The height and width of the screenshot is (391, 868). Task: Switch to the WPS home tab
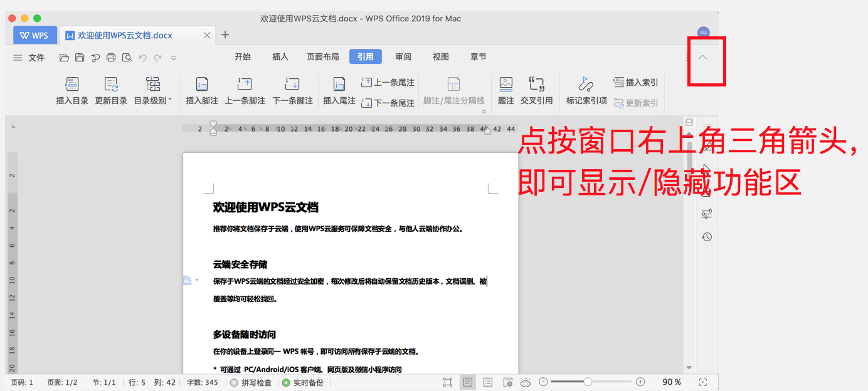pyautogui.click(x=34, y=35)
